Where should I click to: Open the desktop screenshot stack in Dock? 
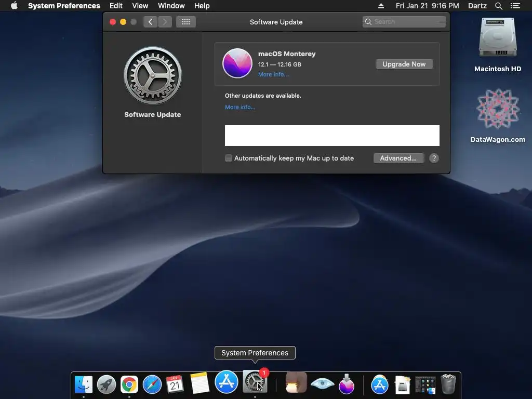click(x=425, y=385)
